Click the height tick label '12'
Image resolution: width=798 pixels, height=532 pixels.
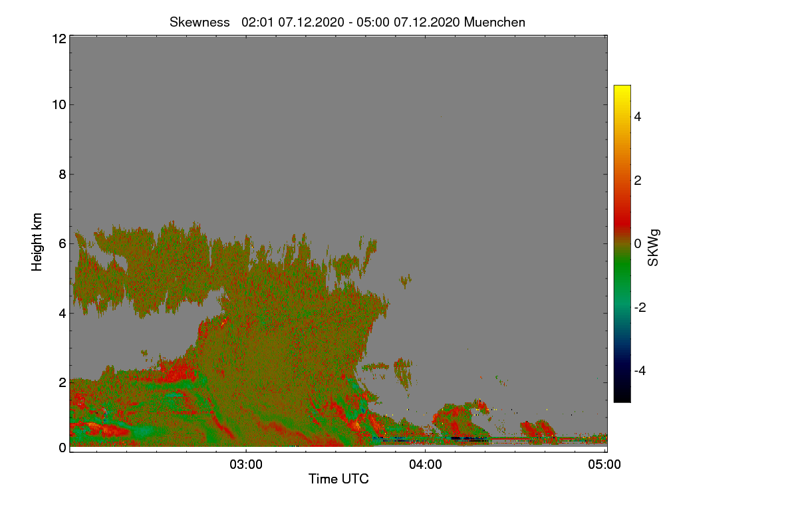pos(58,39)
